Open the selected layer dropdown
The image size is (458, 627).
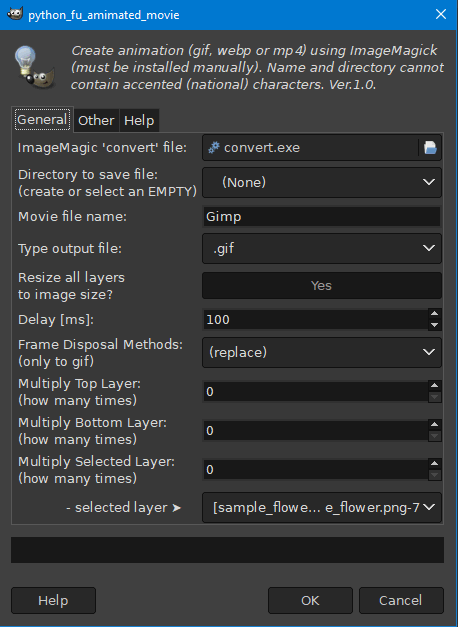click(x=322, y=507)
